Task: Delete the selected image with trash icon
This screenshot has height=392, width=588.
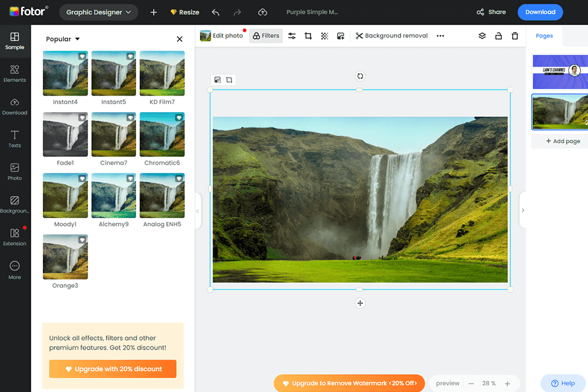Action: point(515,36)
